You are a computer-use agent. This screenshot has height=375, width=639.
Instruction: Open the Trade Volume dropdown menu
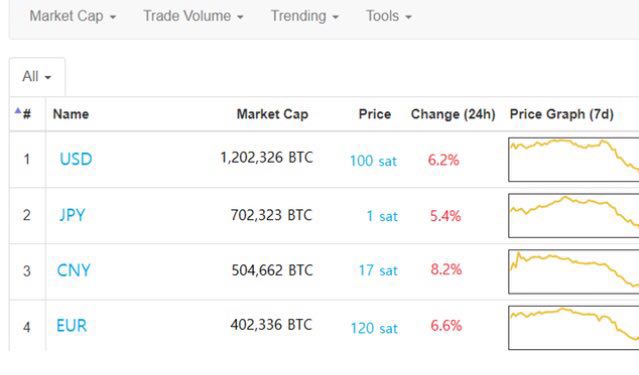(193, 16)
